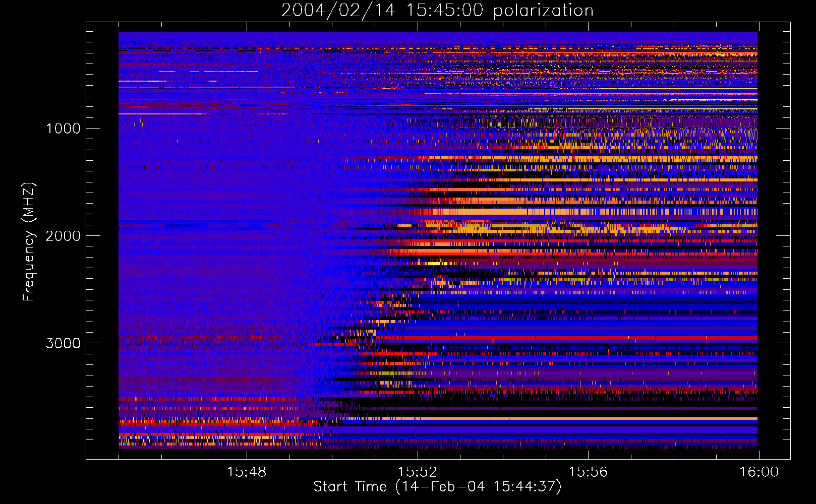
Task: Click the 15:48 time tick label
Action: (x=247, y=472)
